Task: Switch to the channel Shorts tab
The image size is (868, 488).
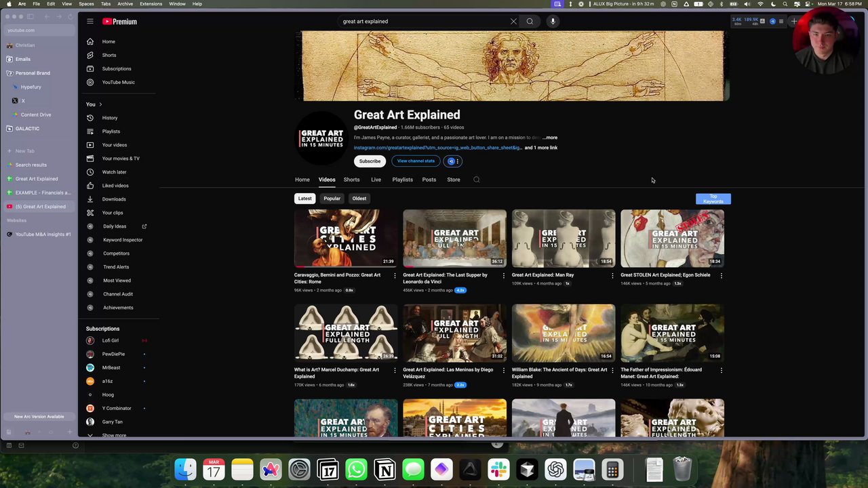Action: [x=351, y=180]
